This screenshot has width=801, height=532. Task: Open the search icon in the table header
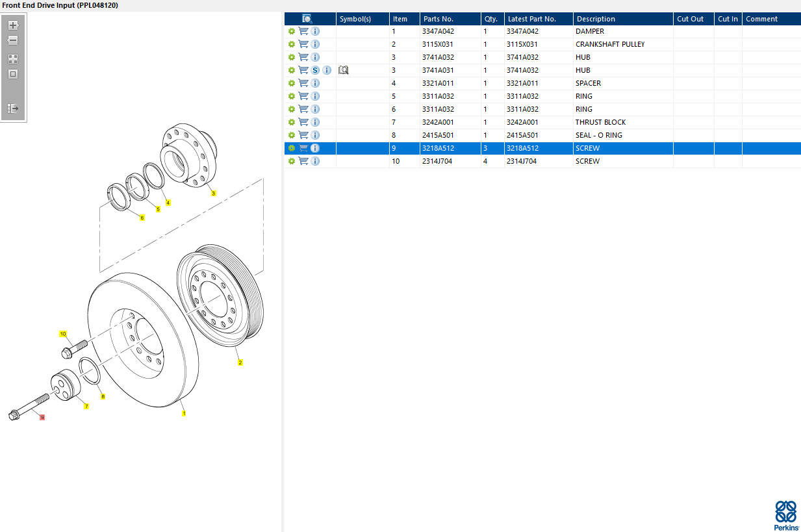click(307, 19)
